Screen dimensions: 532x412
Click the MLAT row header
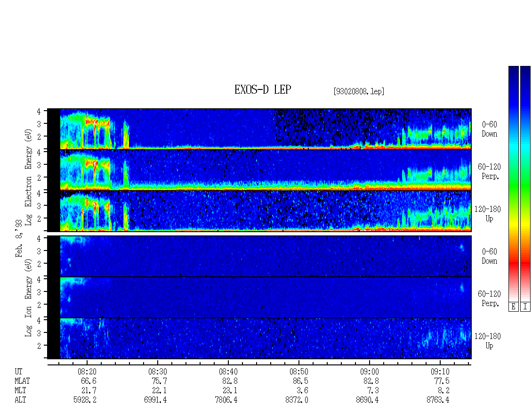(22, 381)
